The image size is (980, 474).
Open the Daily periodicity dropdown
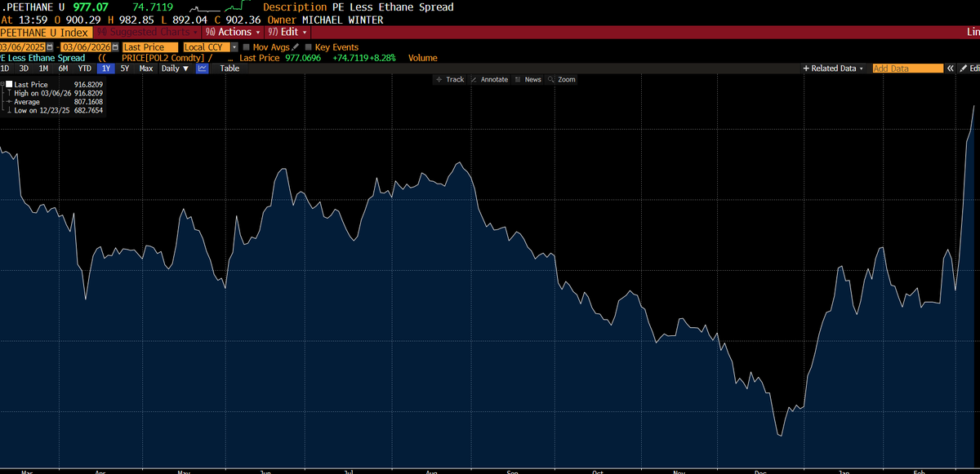(x=175, y=69)
